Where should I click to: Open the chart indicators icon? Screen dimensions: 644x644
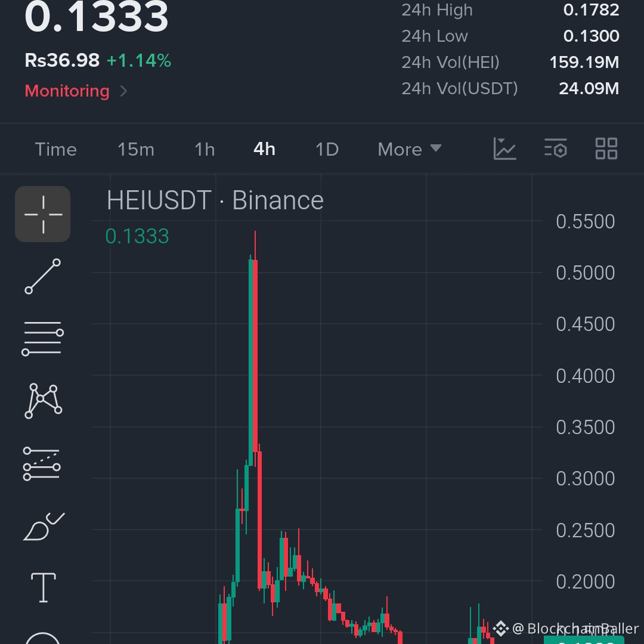tap(505, 148)
